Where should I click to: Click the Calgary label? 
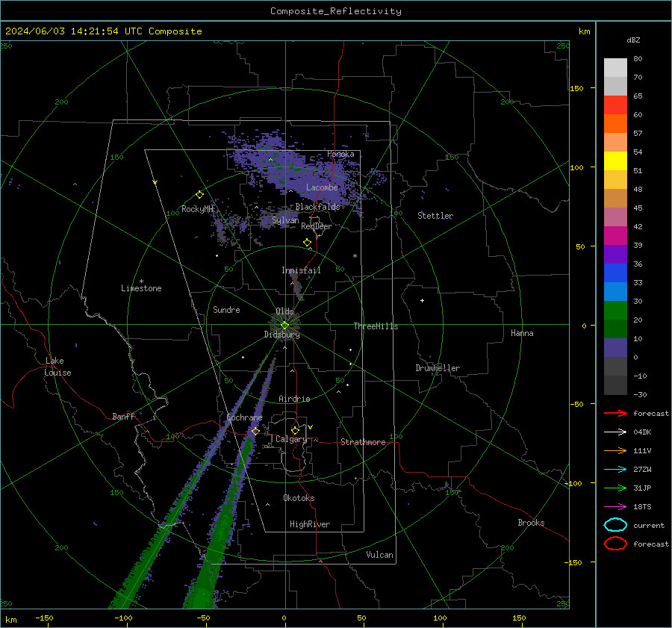tap(291, 439)
